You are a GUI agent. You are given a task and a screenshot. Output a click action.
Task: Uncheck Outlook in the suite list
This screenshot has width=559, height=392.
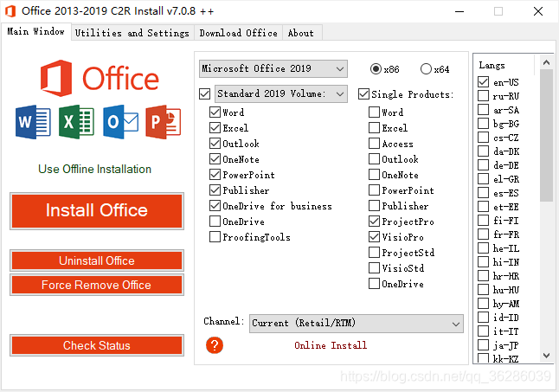tap(215, 144)
